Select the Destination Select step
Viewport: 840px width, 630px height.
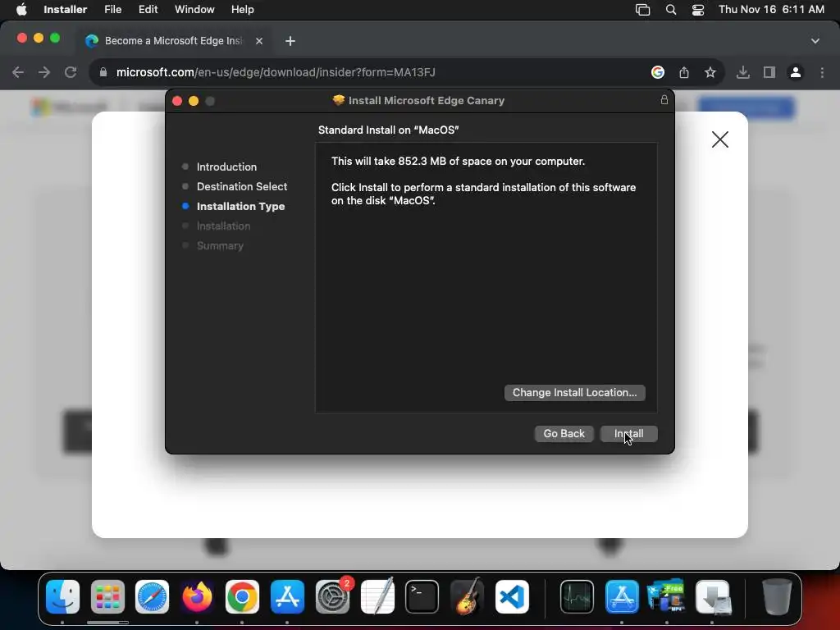tap(242, 186)
